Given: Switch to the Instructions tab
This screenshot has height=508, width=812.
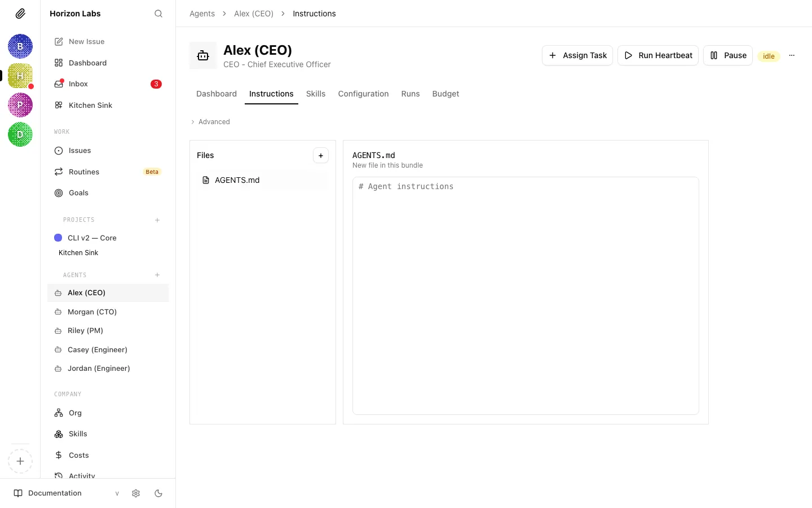Looking at the screenshot, I should pyautogui.click(x=271, y=94).
